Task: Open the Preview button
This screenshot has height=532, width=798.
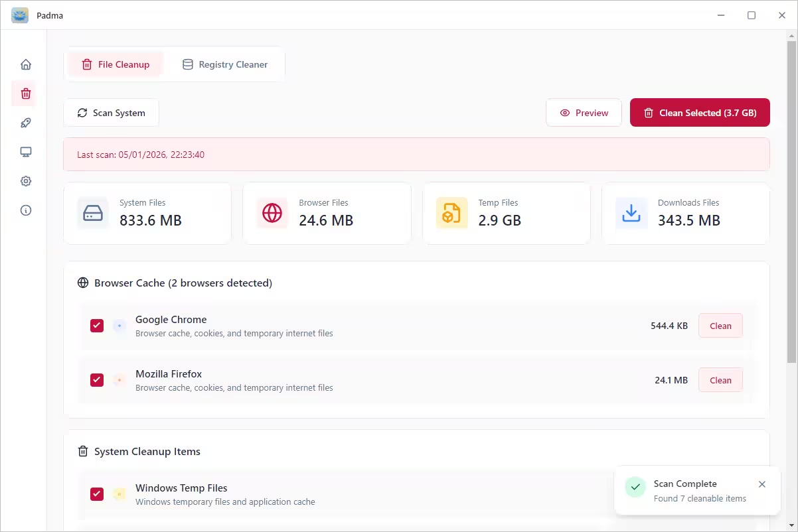Action: click(x=584, y=113)
